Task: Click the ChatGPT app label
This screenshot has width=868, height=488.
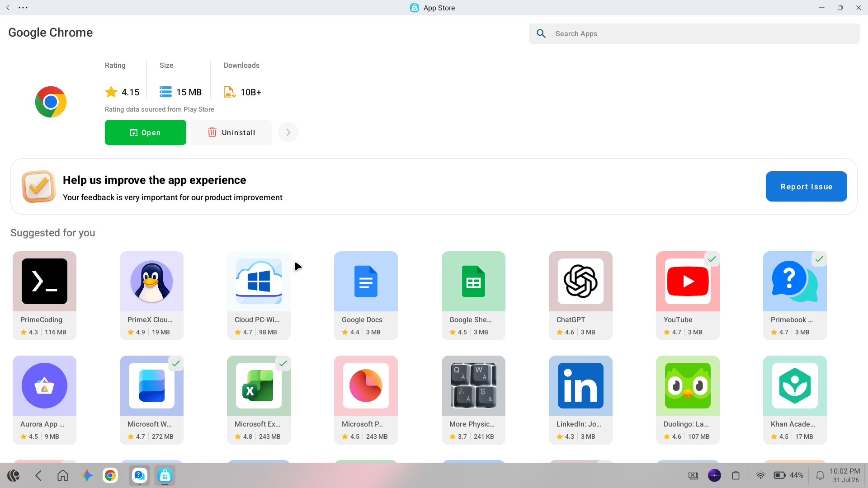Action: pos(571,319)
